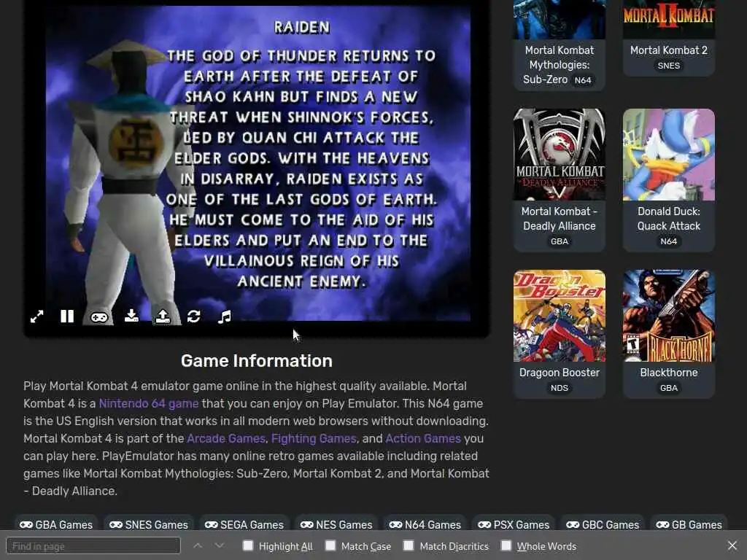Click the restart refresh icon
Viewport: 747px width, 560px height.
tap(193, 316)
